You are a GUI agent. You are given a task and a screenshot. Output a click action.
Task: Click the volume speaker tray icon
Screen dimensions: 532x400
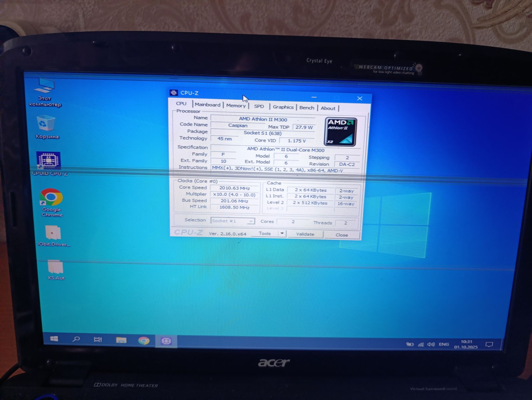[x=431, y=344]
